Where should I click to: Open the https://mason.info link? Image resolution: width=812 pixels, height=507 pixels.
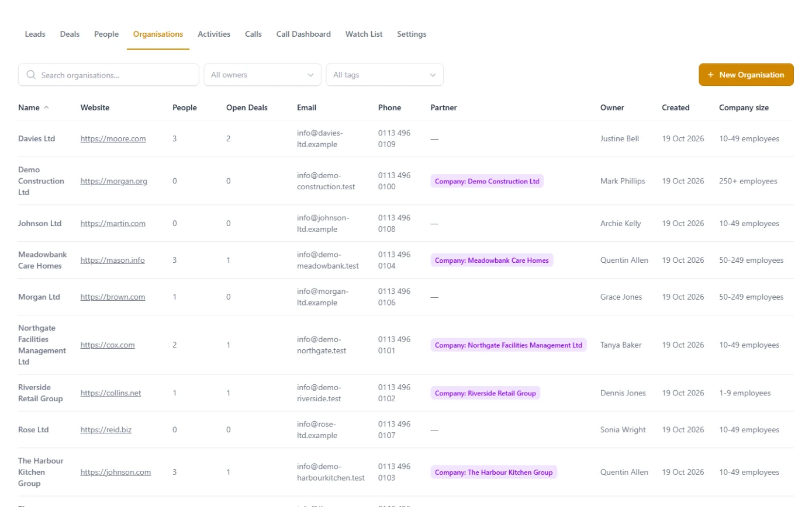(113, 260)
